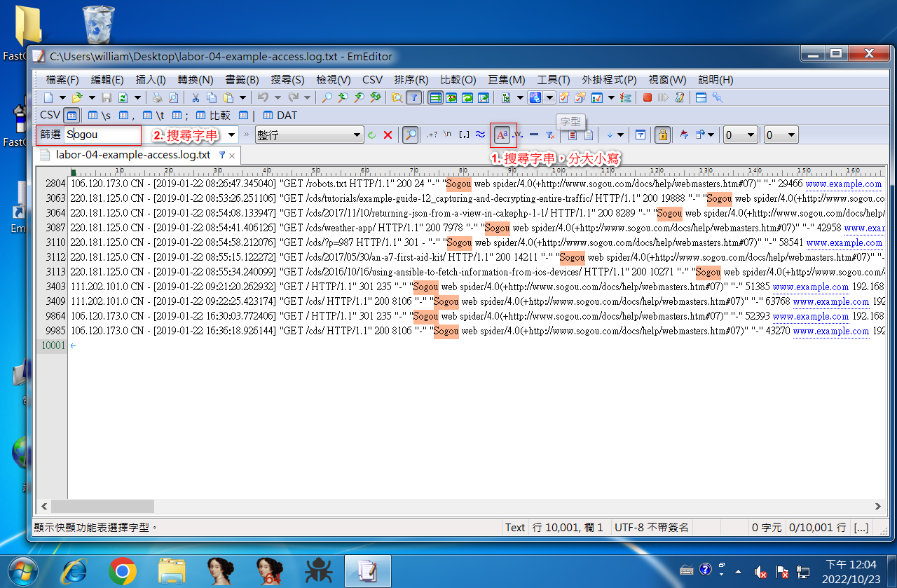Viewport: 897px width, 588px height.
Task: Click the Copy icon in the toolbar
Action: [x=211, y=97]
